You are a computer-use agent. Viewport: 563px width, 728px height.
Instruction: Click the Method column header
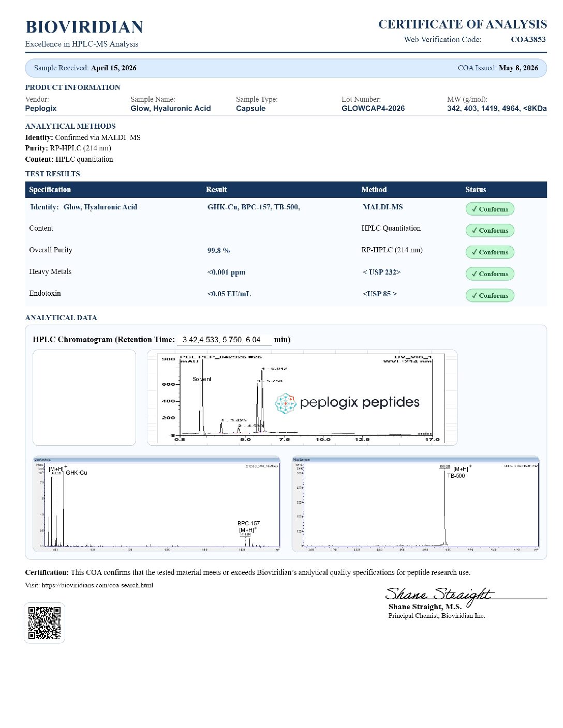374,190
